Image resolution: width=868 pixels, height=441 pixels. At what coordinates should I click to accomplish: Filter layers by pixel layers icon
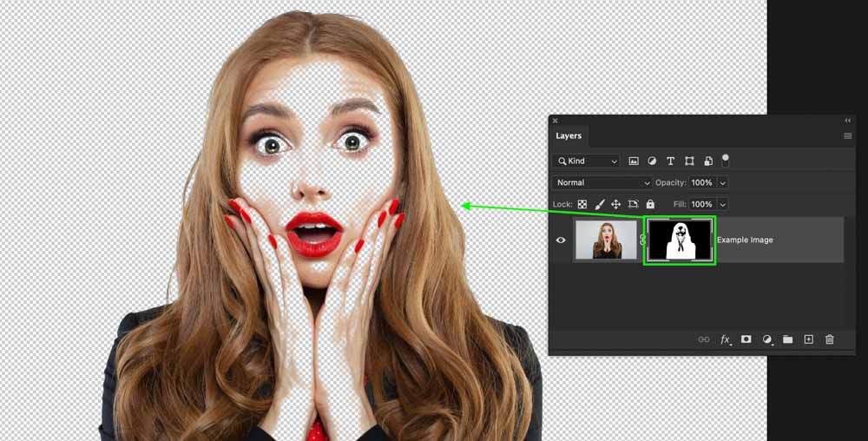point(634,161)
